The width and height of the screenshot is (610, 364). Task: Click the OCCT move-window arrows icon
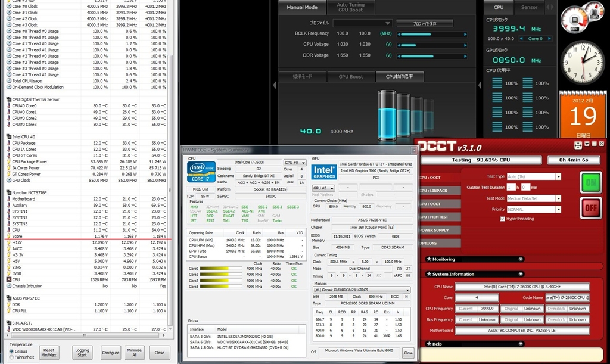point(578,145)
